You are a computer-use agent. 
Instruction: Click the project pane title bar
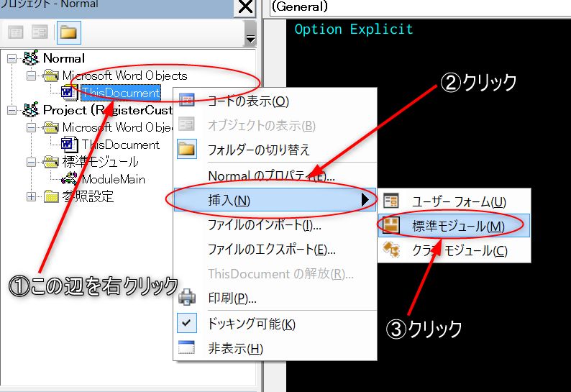(x=117, y=8)
